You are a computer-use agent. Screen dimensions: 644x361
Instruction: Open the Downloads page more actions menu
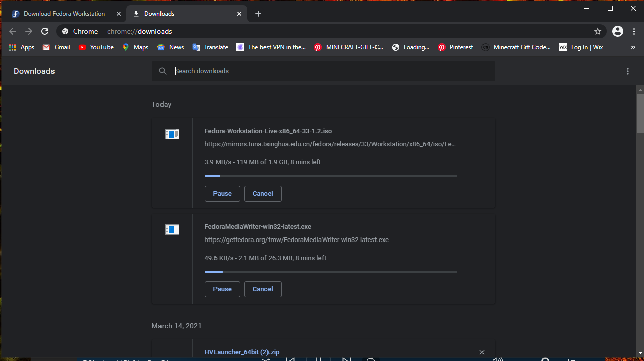pos(628,71)
